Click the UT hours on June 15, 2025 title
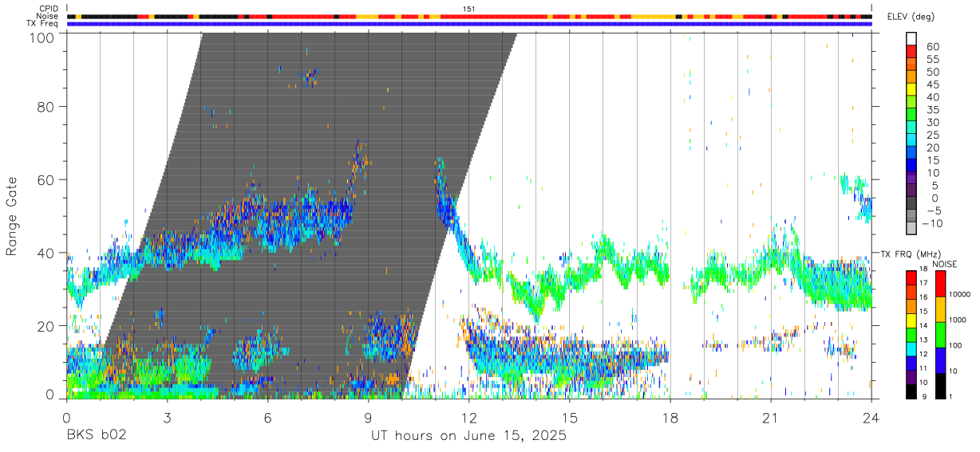This screenshot has width=980, height=452. pos(468,436)
